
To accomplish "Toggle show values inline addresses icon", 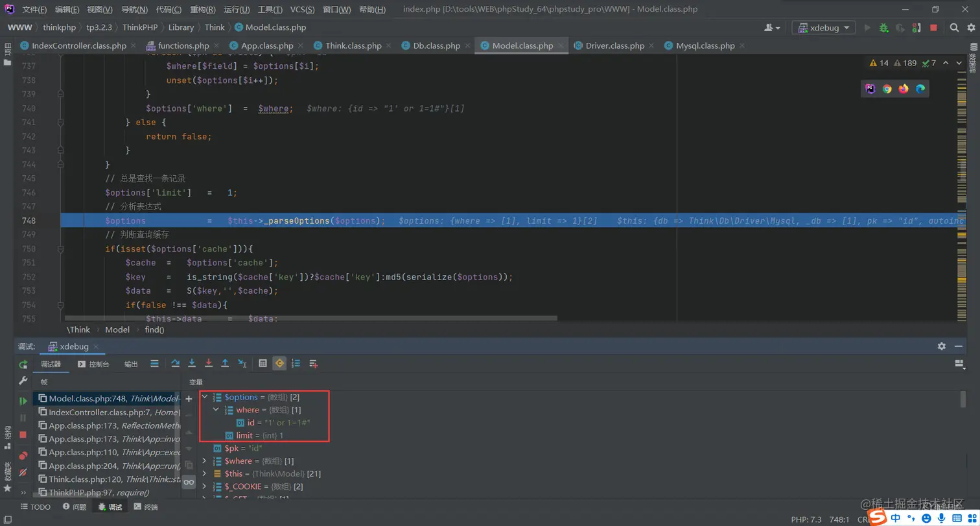I will 279,363.
